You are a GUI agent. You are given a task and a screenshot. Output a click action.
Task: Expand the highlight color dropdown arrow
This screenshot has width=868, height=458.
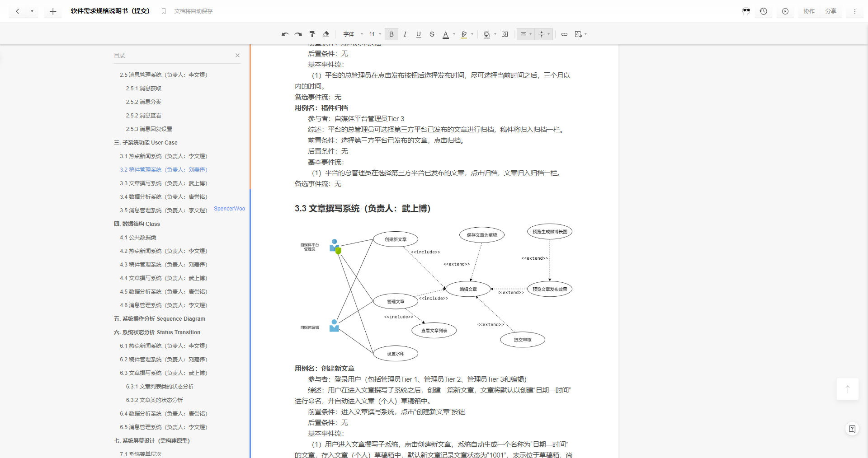472,34
